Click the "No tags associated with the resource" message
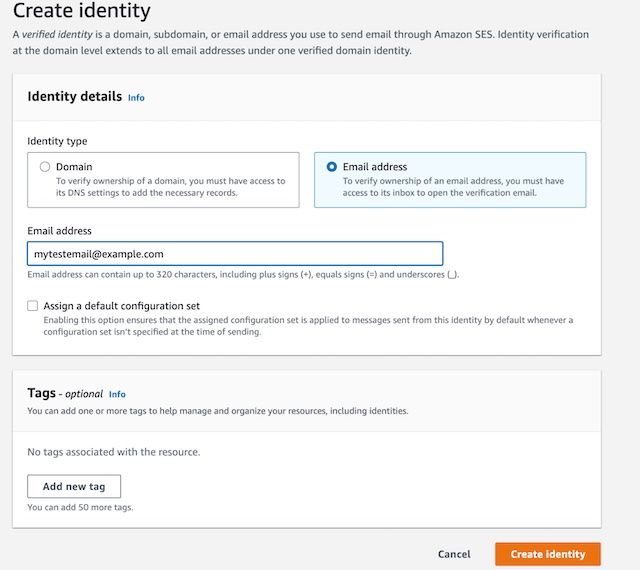Image resolution: width=640 pixels, height=570 pixels. (114, 452)
